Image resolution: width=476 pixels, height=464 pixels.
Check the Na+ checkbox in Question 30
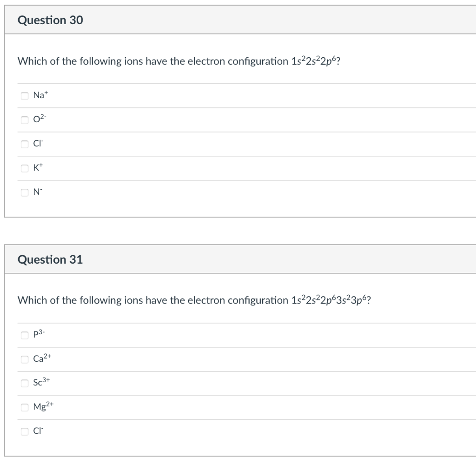pos(24,96)
